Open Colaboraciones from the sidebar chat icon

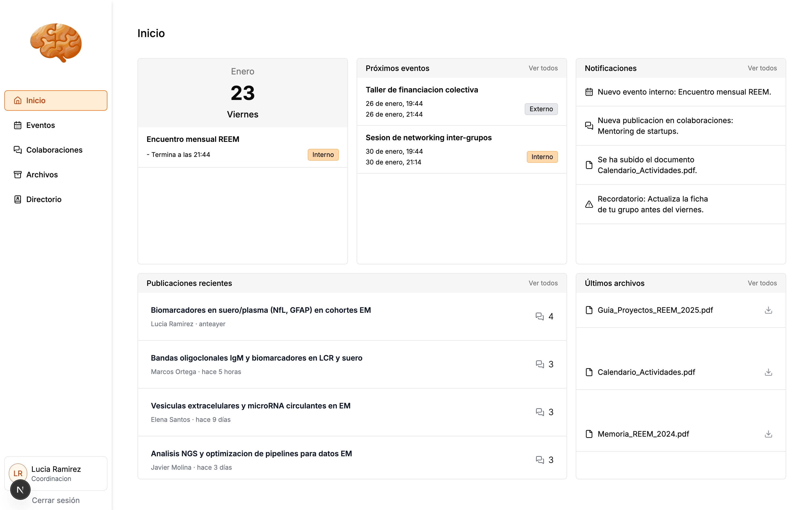[x=18, y=150]
